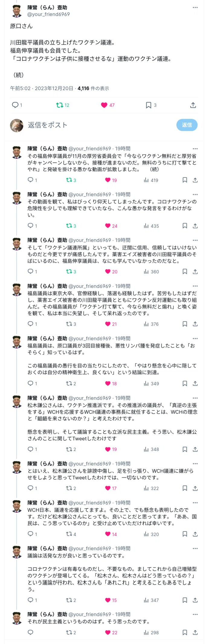
Task: Repost the reply that has 4 reposts
Action: 71,534
